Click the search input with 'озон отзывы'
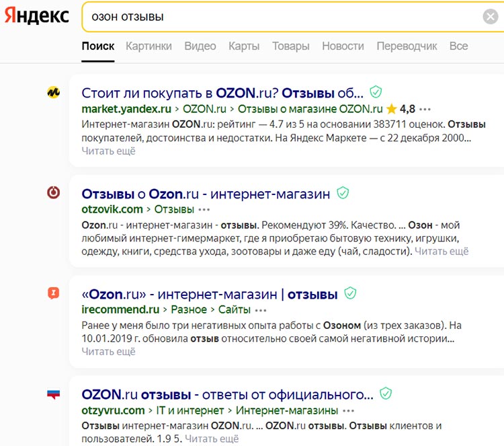Image resolution: width=504 pixels, height=446 pixels. pos(282,17)
